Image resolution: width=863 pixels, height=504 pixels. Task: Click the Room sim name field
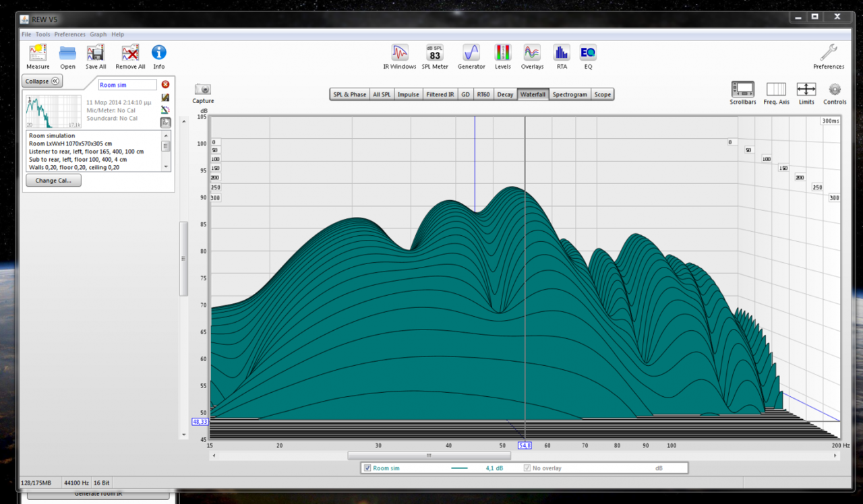pos(127,85)
